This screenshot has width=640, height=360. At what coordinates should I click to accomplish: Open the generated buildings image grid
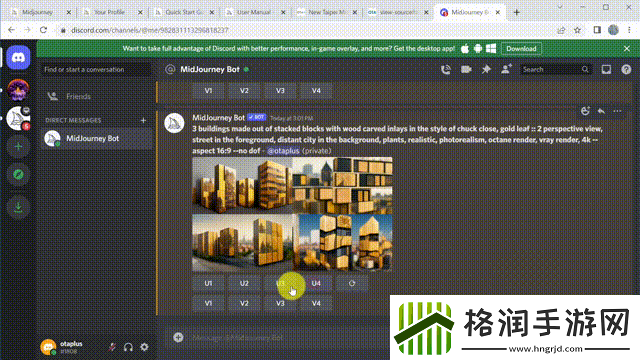[292, 214]
